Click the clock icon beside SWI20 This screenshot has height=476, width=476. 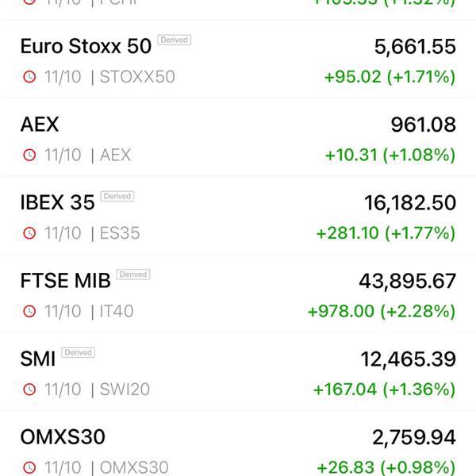(29, 390)
